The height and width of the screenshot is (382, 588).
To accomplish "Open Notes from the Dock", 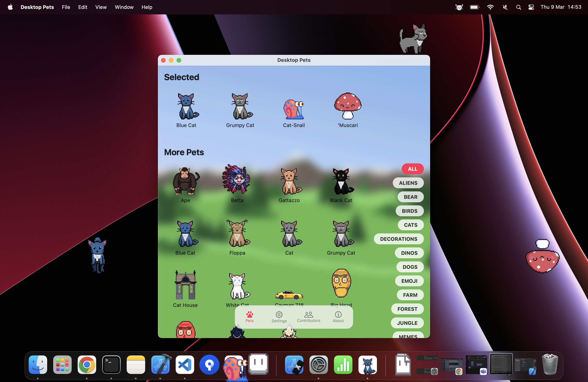I will click(x=136, y=365).
